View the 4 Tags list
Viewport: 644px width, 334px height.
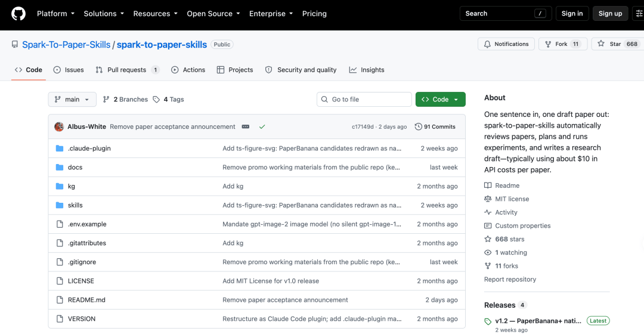(168, 100)
